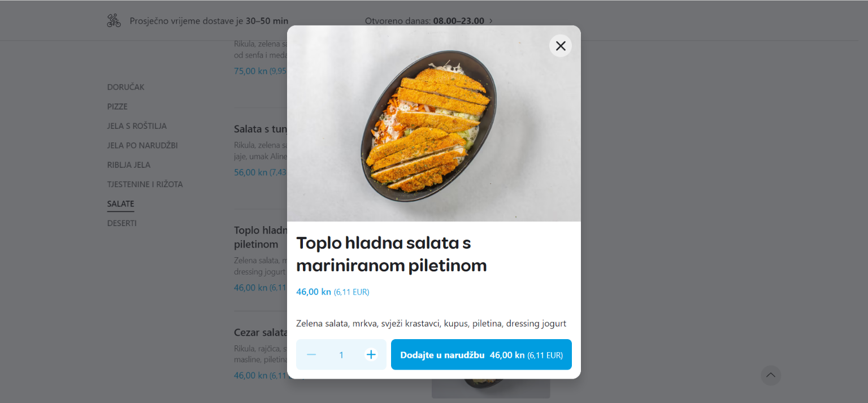Open Salata s tunjevinom item in list

click(x=261, y=129)
